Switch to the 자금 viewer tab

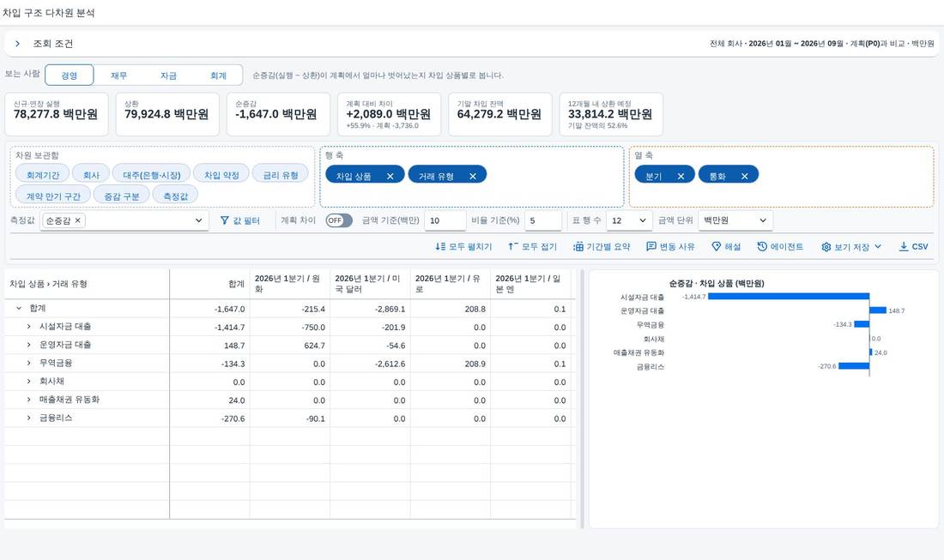click(168, 75)
